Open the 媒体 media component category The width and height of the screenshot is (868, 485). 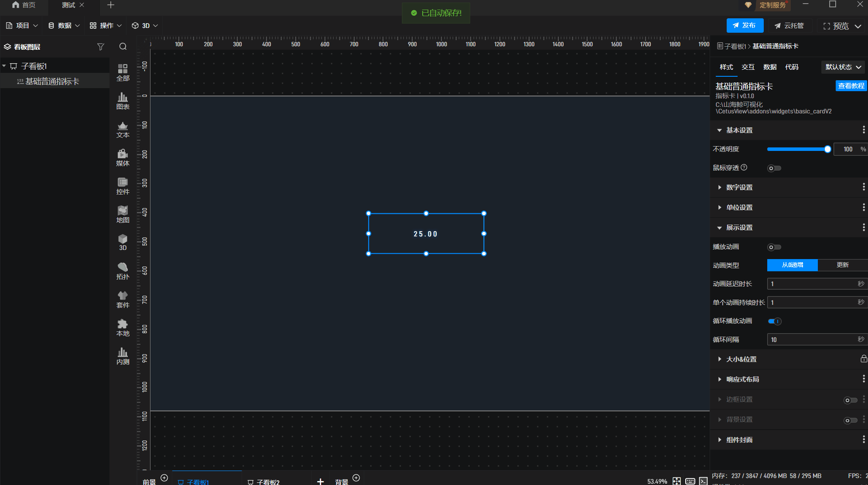123,157
